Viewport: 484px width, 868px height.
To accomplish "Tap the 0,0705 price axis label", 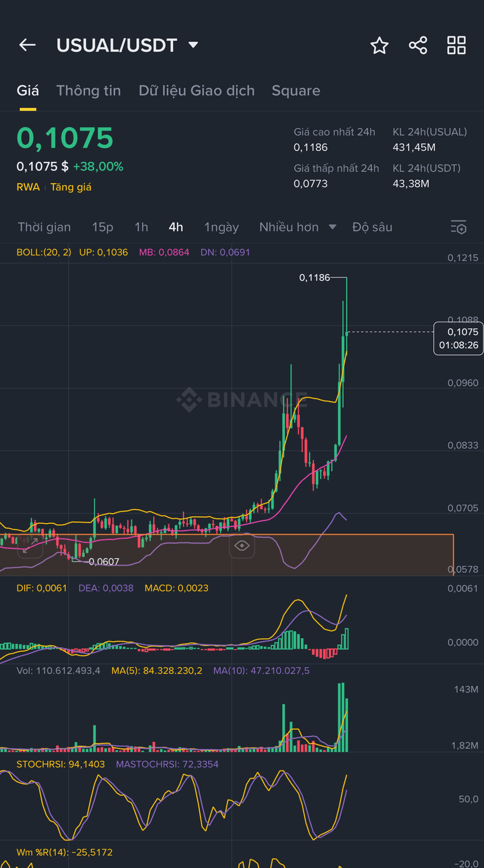I will point(462,508).
